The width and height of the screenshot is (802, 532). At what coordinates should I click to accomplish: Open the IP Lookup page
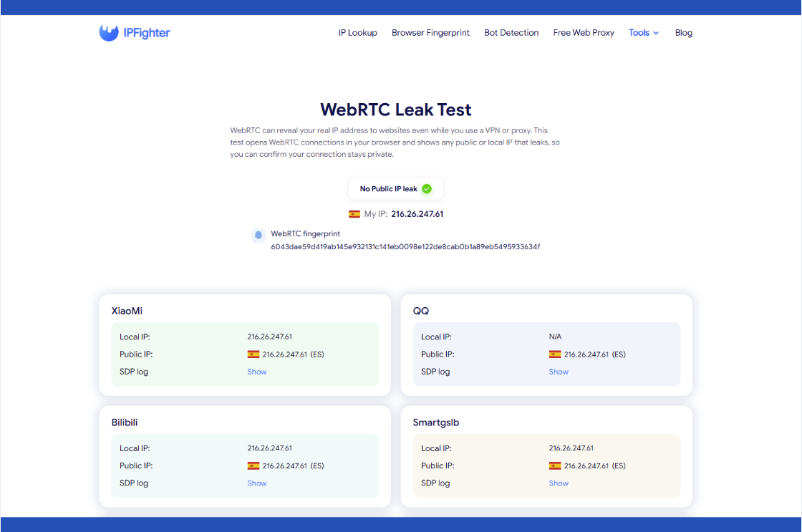tap(357, 33)
